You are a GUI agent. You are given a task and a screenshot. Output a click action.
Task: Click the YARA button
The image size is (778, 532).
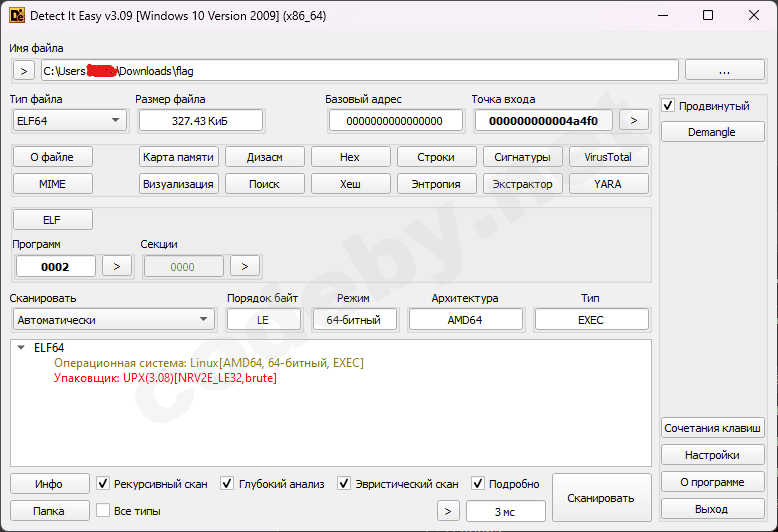coord(608,184)
